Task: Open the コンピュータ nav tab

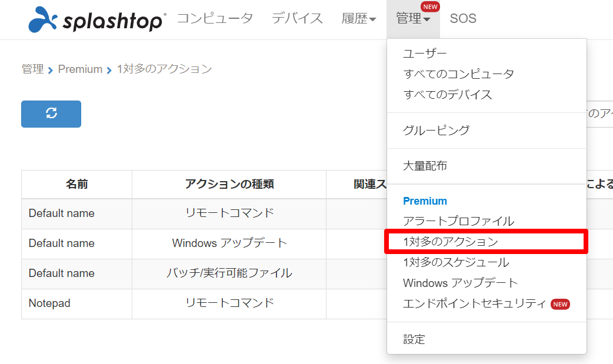Action: coord(215,18)
